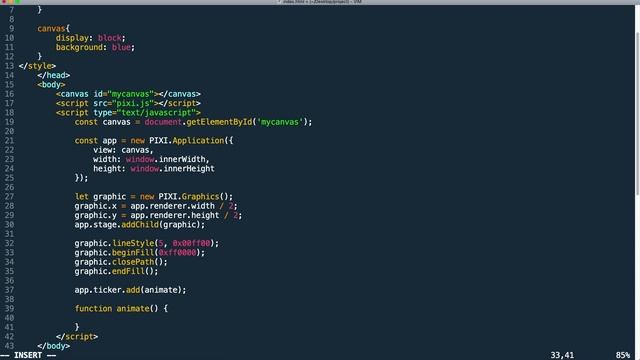Click the cursor position "33,41" in status line
This screenshot has height=360, width=640.
[x=562, y=356]
